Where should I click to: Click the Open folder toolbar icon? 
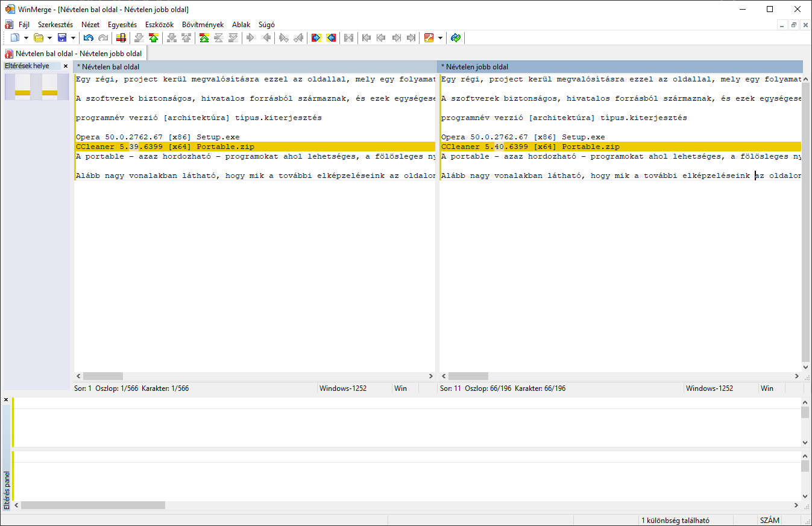pyautogui.click(x=39, y=38)
